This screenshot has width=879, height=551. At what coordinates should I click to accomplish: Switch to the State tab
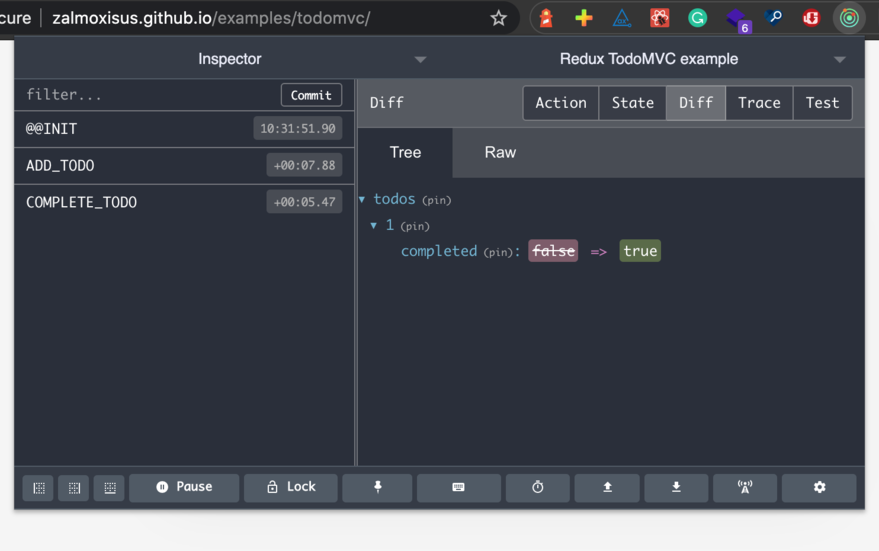coord(632,103)
